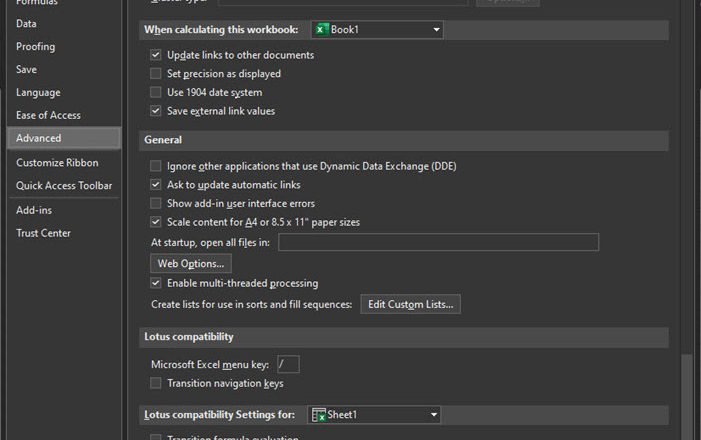The image size is (701, 440).
Task: Disable Enable multi-threaded processing checkbox
Action: [x=156, y=283]
